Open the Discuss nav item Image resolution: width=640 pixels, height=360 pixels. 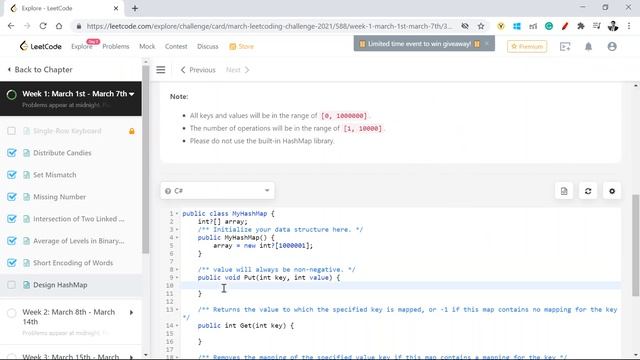click(x=208, y=47)
